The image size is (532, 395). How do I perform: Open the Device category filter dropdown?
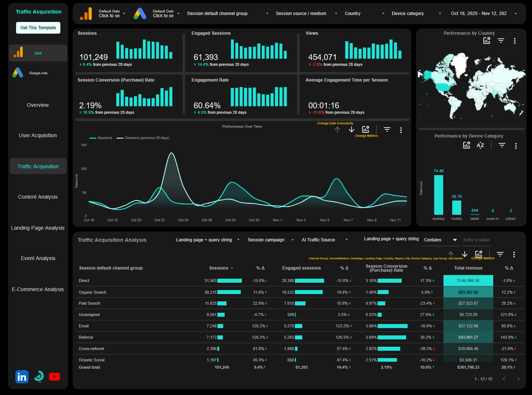pos(416,14)
